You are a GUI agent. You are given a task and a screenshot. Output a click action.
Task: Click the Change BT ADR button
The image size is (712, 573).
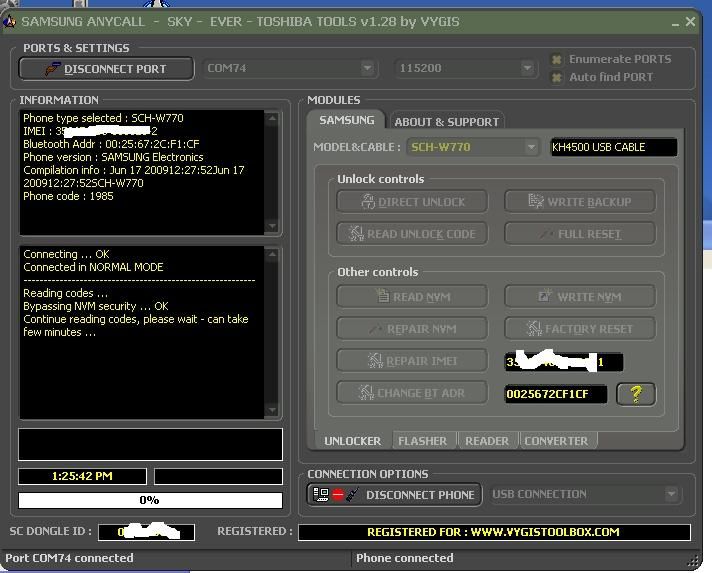pos(412,393)
